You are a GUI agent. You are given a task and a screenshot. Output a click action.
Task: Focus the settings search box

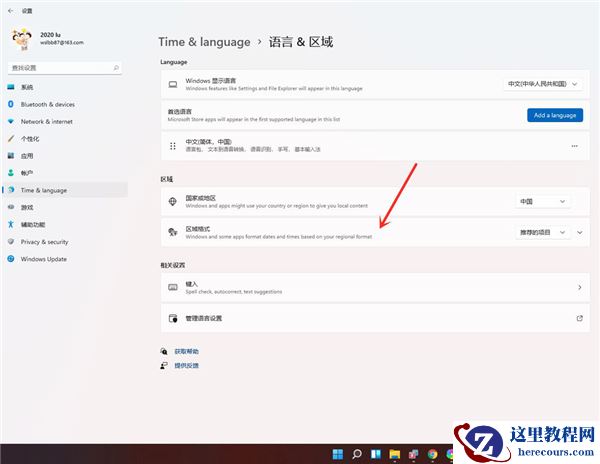coord(65,68)
